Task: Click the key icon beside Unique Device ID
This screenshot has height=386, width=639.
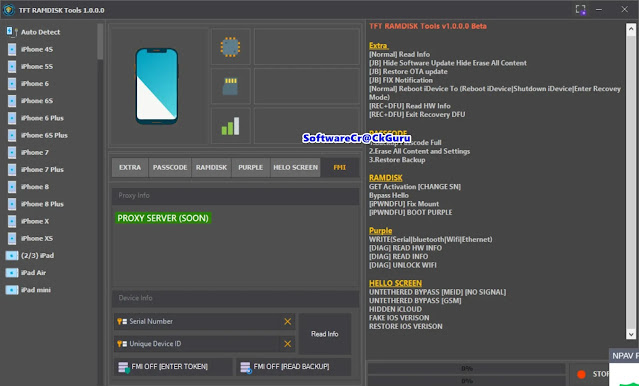Action: (122, 344)
